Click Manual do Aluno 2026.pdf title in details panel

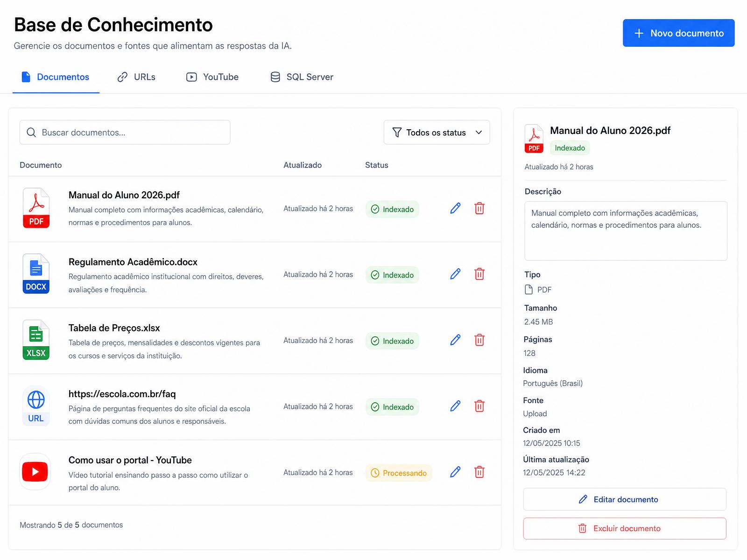tap(610, 131)
